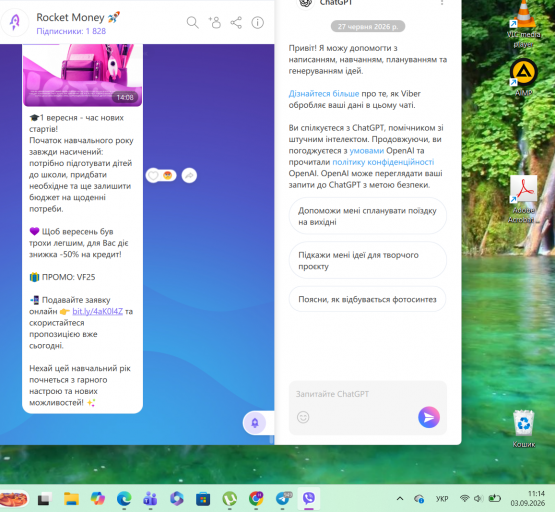The width and height of the screenshot is (555, 512).
Task: Open emoji picker in ChatGPT chat
Action: pos(303,417)
